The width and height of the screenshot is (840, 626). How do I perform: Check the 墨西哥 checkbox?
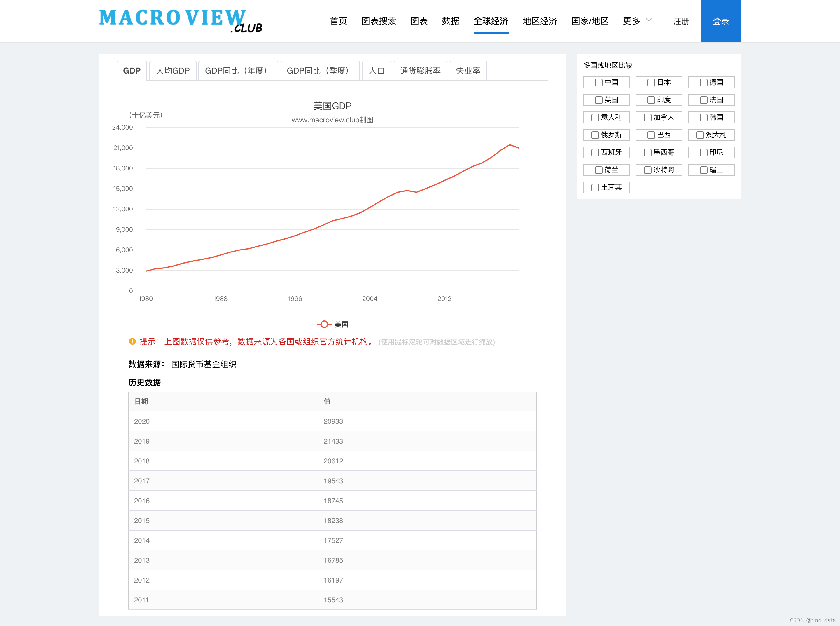(x=647, y=152)
